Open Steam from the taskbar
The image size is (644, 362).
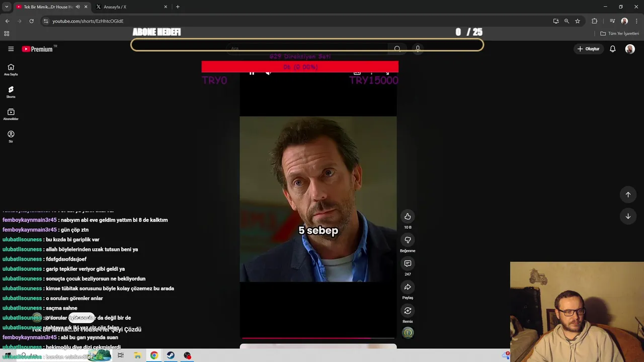pos(171,355)
